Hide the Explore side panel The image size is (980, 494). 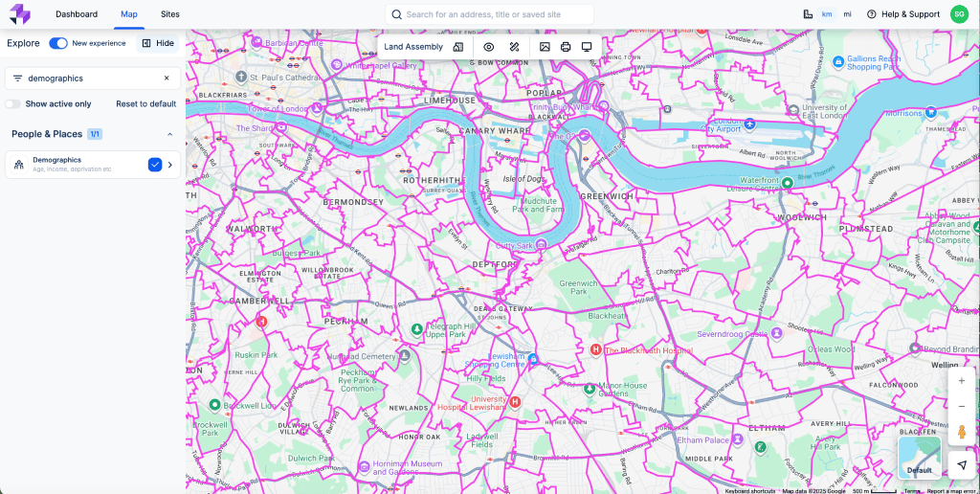pyautogui.click(x=158, y=43)
